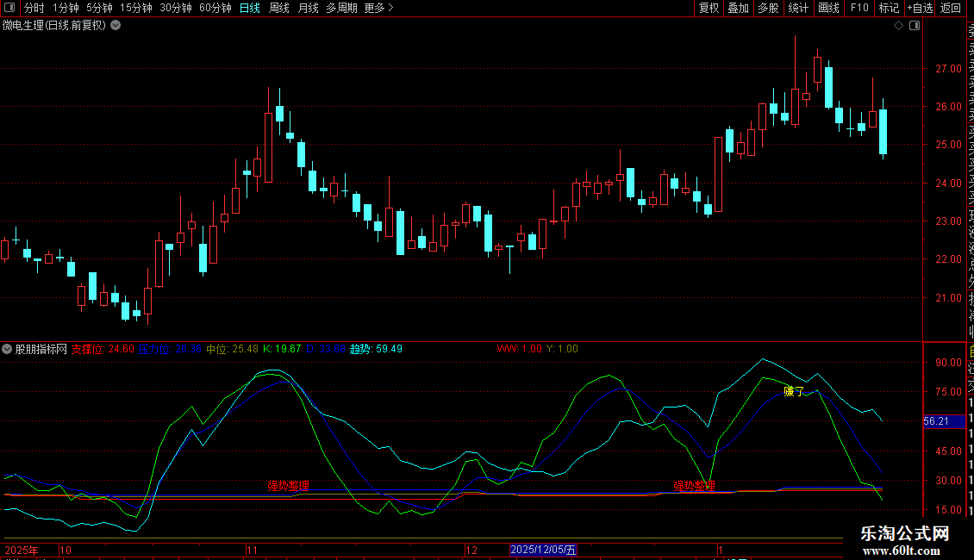Click the 2025/12/05 date label on timeline
This screenshot has width=974, height=560.
544,549
